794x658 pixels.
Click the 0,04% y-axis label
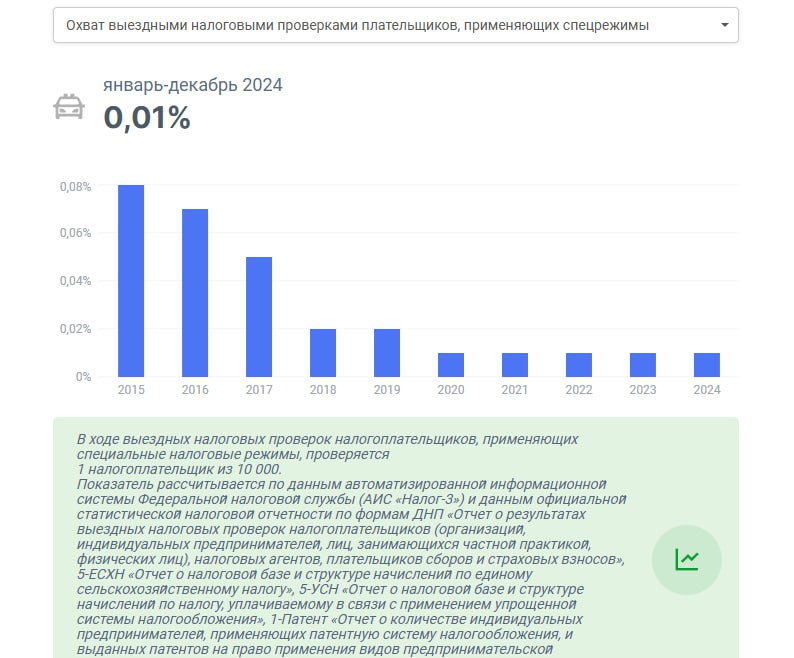click(75, 281)
